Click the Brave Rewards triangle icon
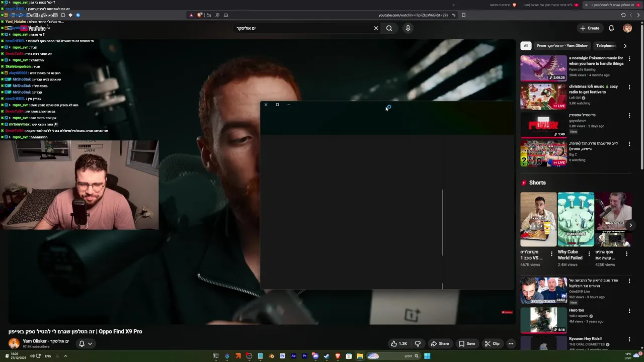This screenshot has height=362, width=644. [x=191, y=15]
